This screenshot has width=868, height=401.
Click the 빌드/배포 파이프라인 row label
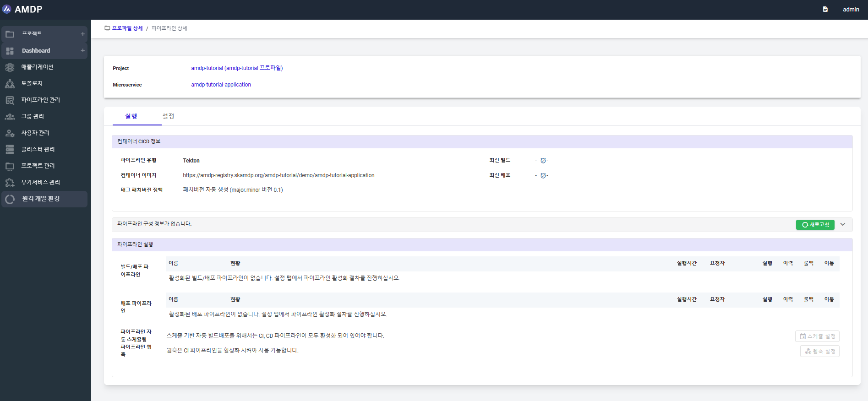(x=135, y=271)
